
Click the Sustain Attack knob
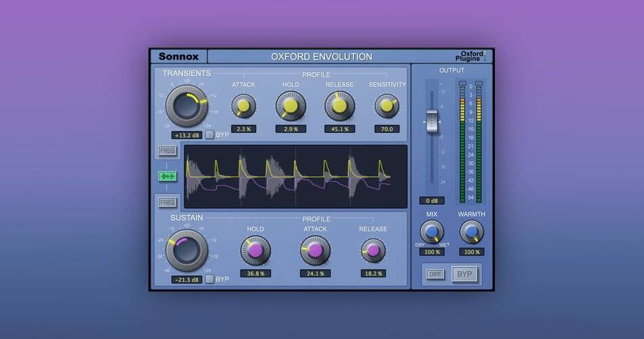point(315,251)
